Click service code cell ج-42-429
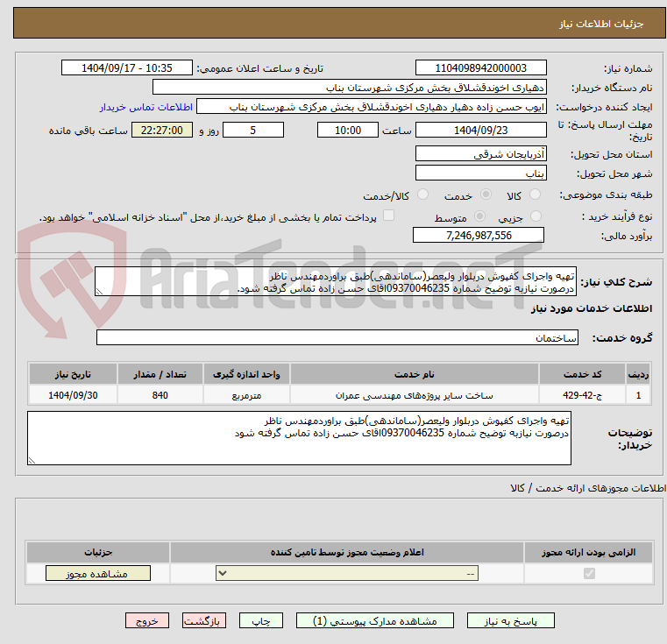The image size is (667, 644). click(582, 395)
